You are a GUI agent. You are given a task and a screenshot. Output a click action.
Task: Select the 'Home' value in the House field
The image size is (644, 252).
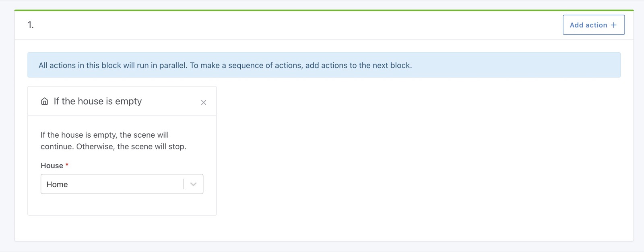click(x=57, y=184)
